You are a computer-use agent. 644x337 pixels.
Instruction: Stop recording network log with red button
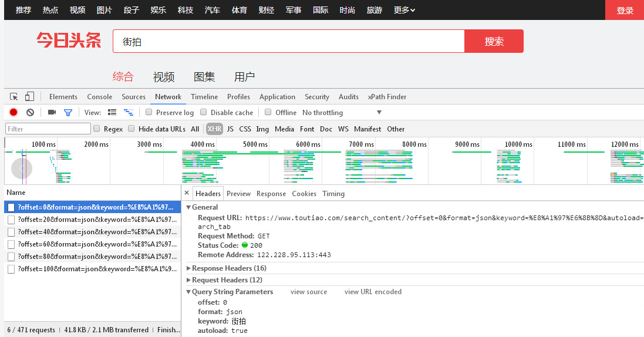click(x=14, y=112)
